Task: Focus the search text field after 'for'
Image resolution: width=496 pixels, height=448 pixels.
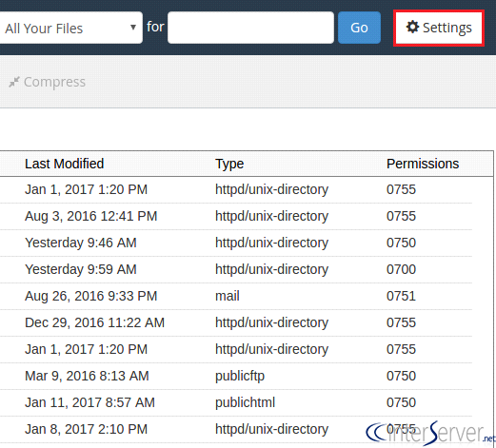Action: point(250,28)
